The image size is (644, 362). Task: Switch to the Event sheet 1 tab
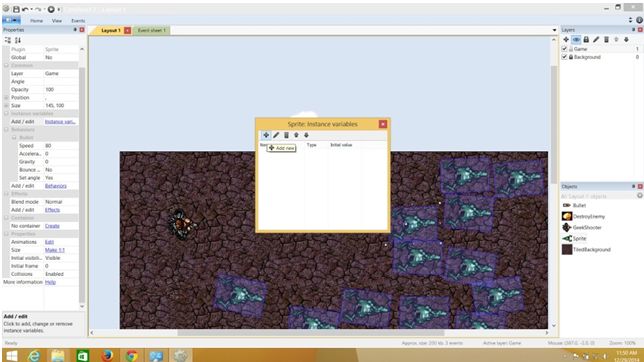pos(152,30)
